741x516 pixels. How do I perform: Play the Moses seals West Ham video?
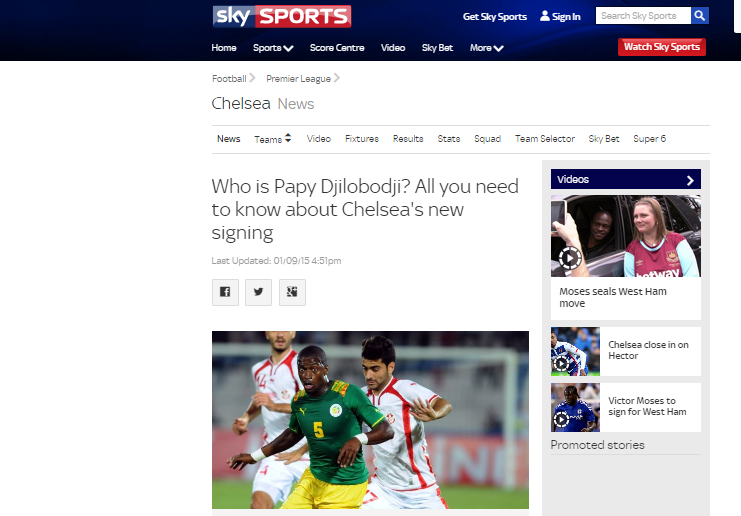570,258
